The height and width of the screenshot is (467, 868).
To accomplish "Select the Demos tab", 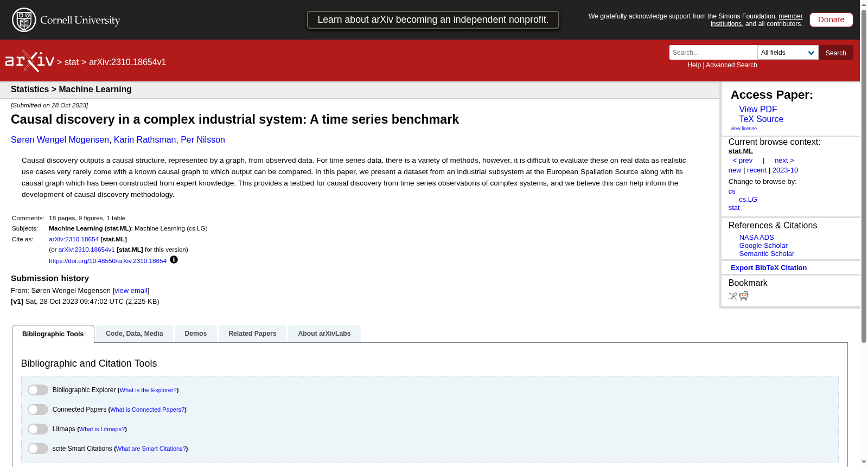I will coord(196,334).
